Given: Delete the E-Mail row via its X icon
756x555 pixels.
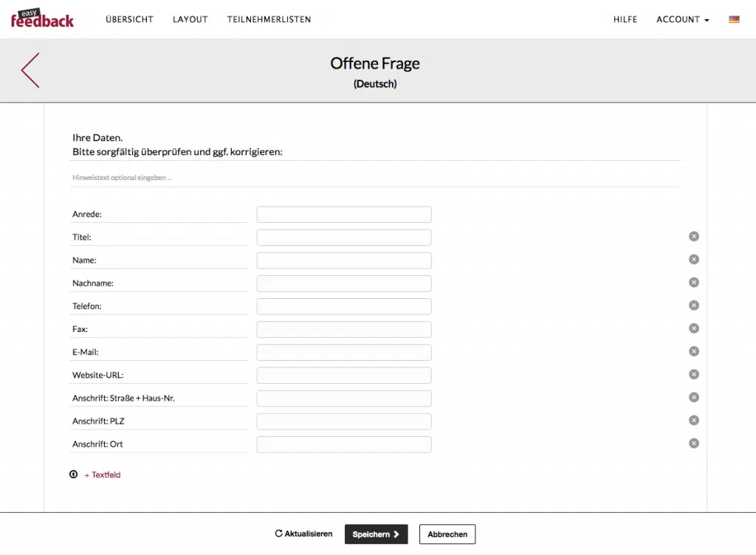Looking at the screenshot, I should click(x=694, y=351).
